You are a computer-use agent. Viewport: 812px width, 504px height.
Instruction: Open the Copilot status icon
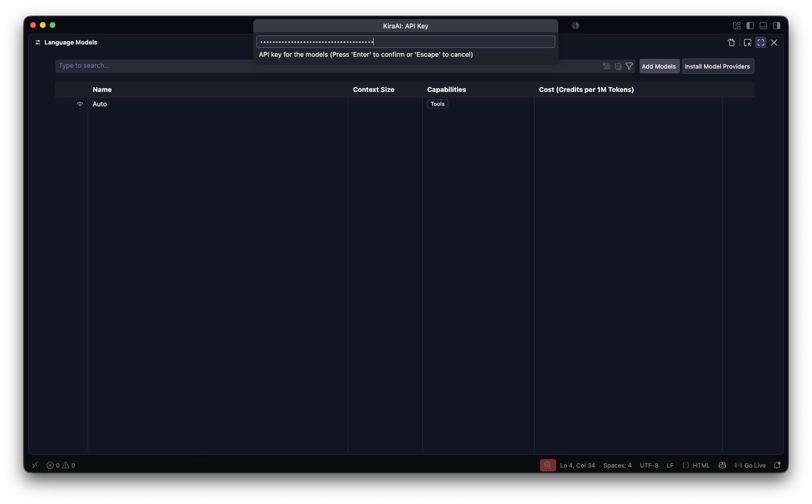coord(722,465)
